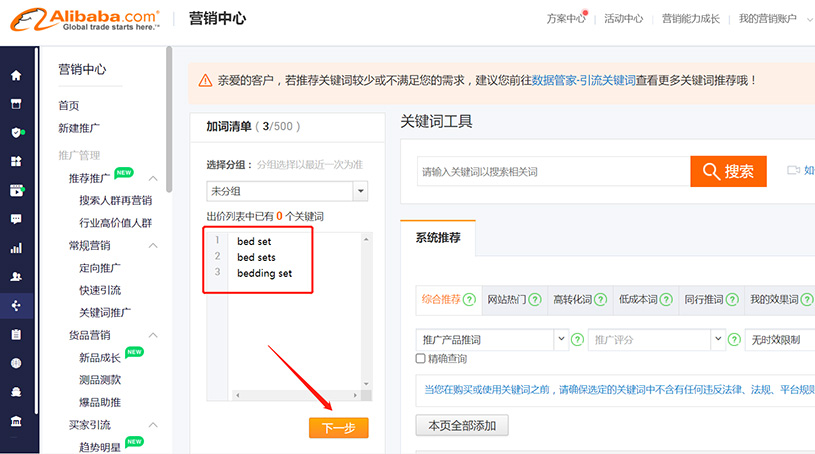Viewport: 815px width, 454px height.
Task: Open 新品成长 in sidebar menu
Action: pos(100,357)
